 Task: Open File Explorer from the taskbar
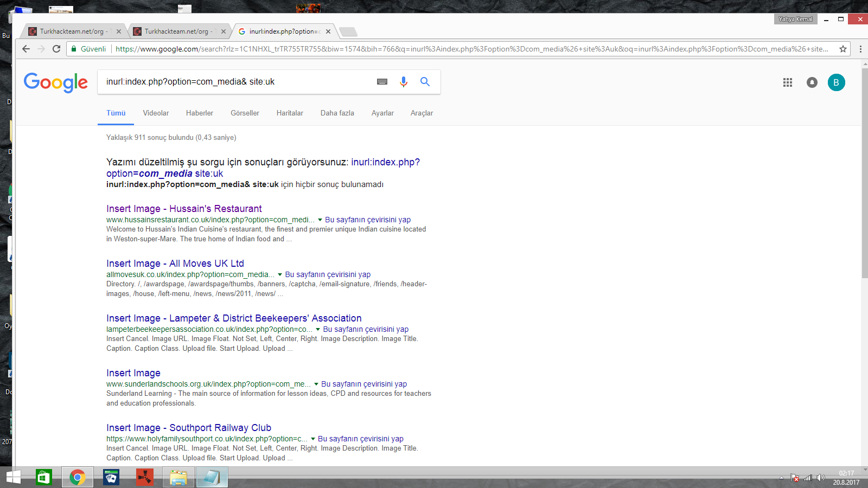point(178,477)
